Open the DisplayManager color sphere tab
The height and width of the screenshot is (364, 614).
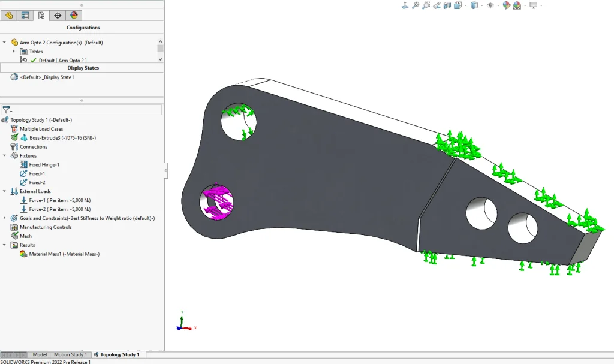74,16
